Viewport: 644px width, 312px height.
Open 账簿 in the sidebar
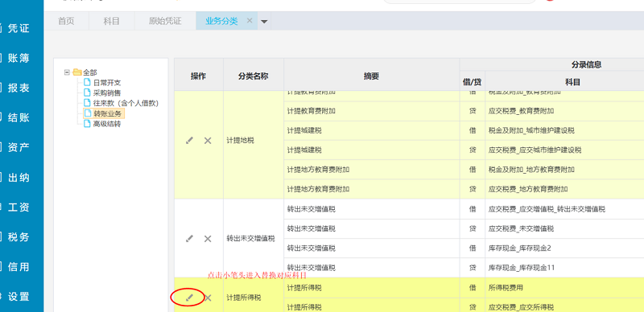(19, 58)
